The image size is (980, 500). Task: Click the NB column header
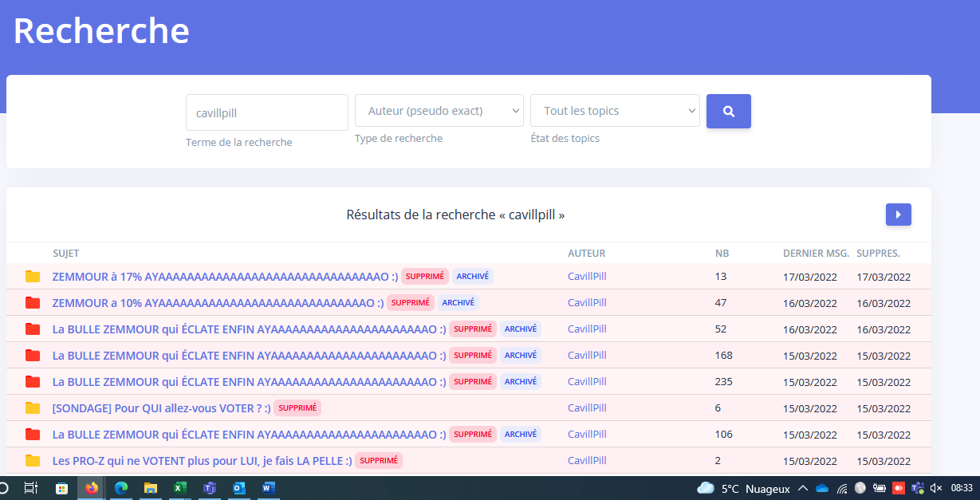[722, 254]
